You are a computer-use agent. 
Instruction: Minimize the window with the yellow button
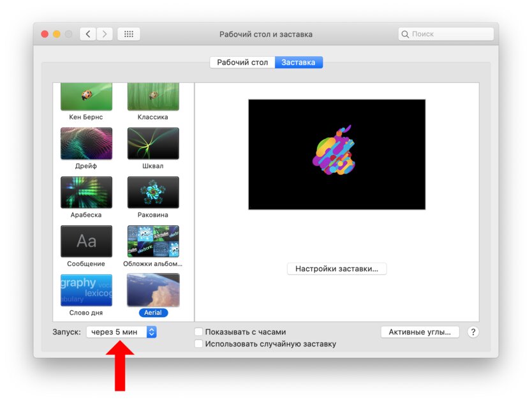coord(57,34)
